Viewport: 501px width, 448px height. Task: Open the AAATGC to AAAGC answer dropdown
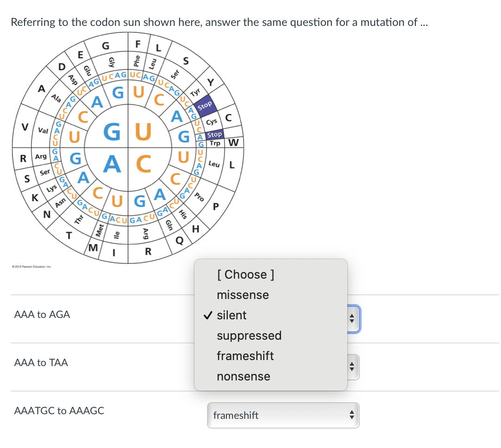283,415
